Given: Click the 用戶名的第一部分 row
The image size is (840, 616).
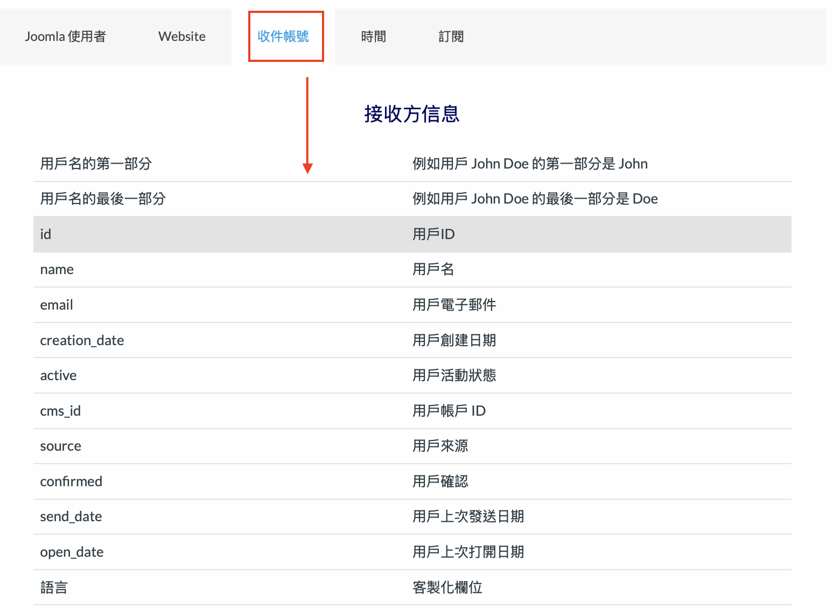Looking at the screenshot, I should (x=96, y=164).
